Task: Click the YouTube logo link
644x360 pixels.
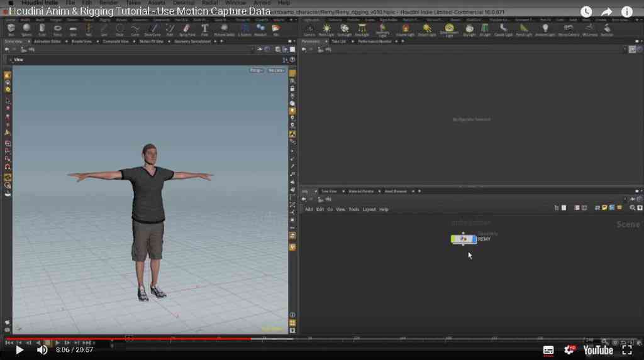Action: pyautogui.click(x=598, y=350)
